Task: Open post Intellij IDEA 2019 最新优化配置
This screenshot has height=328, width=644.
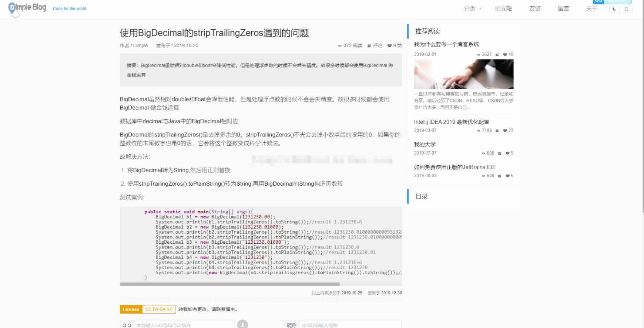Action: click(x=452, y=122)
